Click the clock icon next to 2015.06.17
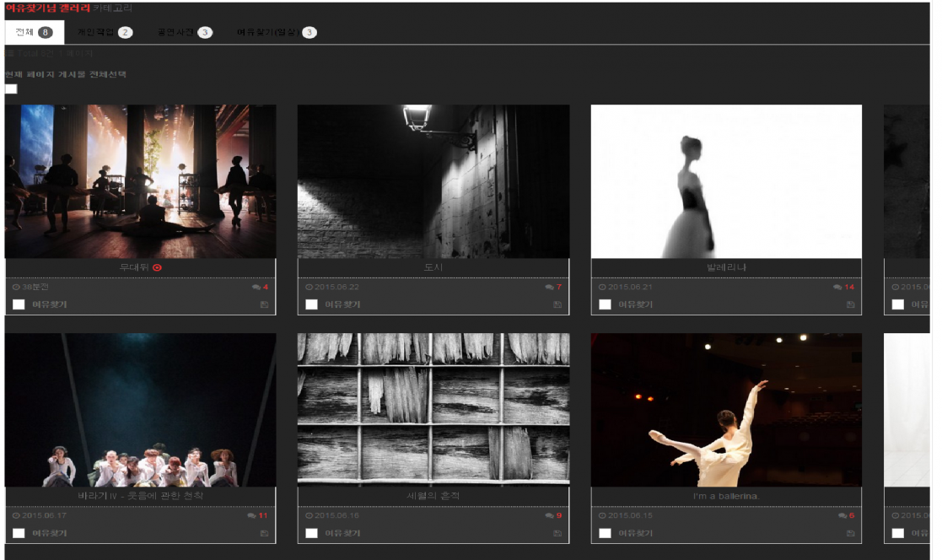Screen dimensions: 942x560 click(16, 515)
